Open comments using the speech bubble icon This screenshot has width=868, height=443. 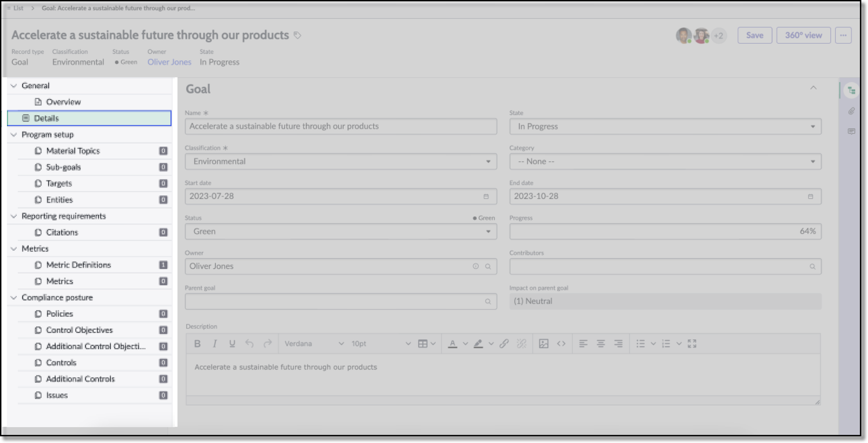(851, 132)
